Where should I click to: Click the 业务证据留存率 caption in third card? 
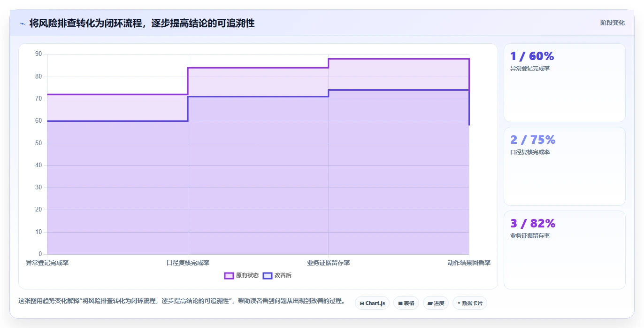pyautogui.click(x=530, y=236)
